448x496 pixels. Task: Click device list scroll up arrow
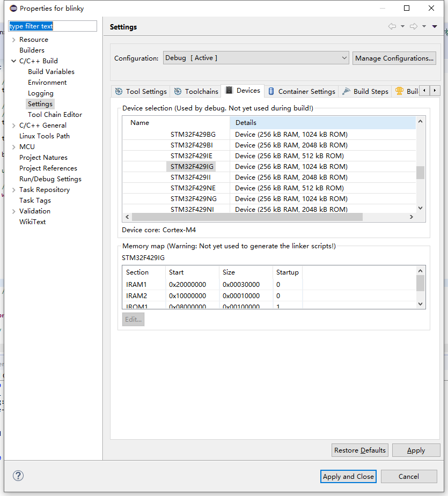(x=420, y=121)
